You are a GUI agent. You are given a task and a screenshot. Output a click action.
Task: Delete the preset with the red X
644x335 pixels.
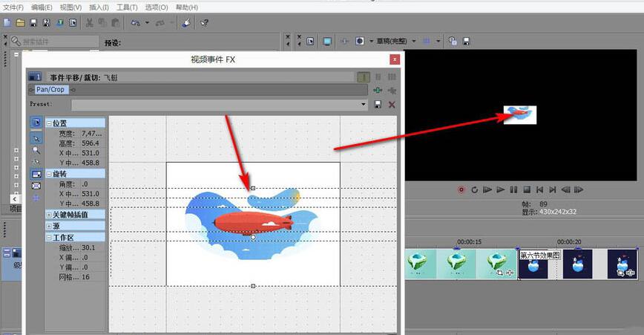392,105
